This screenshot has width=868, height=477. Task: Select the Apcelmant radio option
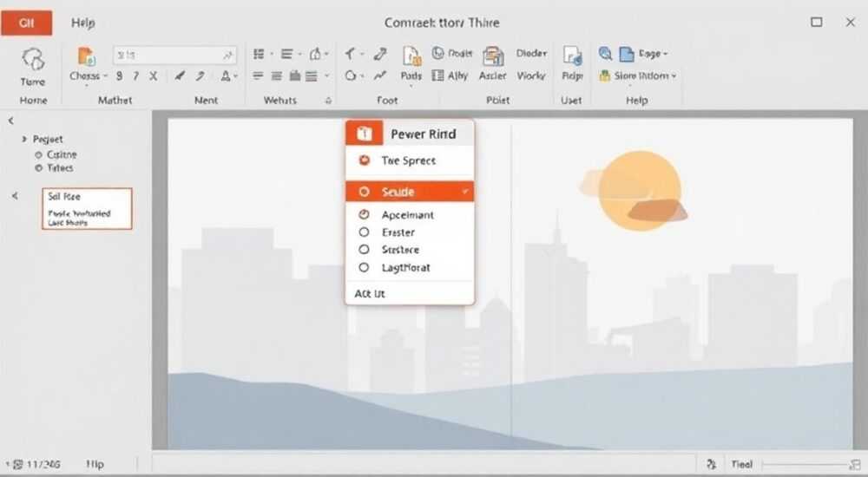tap(364, 215)
